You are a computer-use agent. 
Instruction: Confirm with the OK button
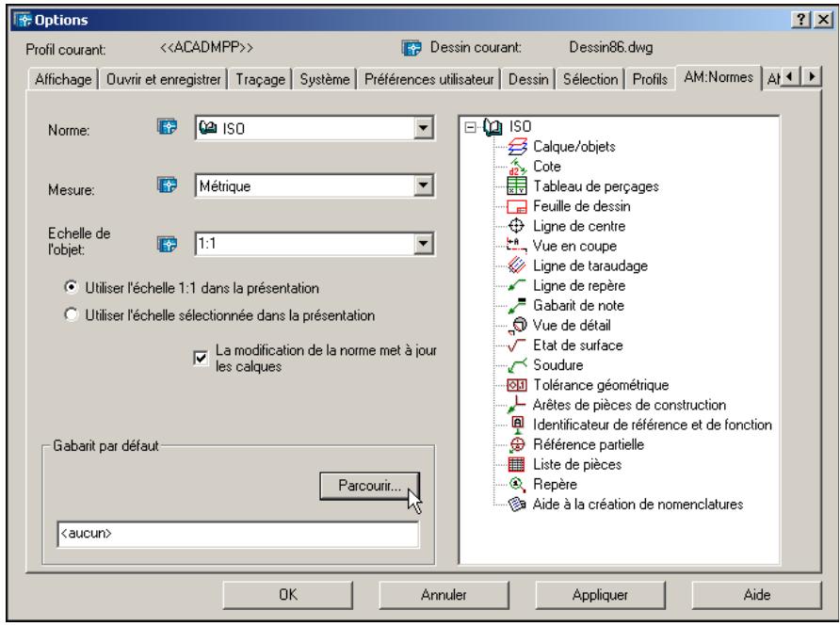tap(287, 595)
